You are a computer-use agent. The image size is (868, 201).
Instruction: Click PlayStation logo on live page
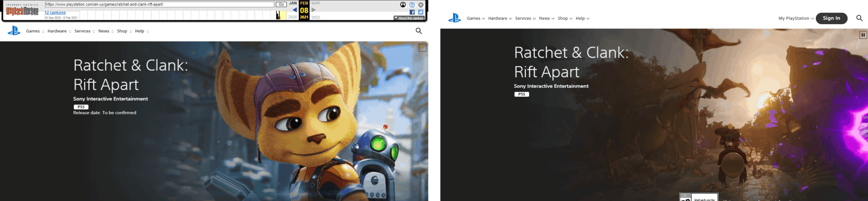coord(455,18)
